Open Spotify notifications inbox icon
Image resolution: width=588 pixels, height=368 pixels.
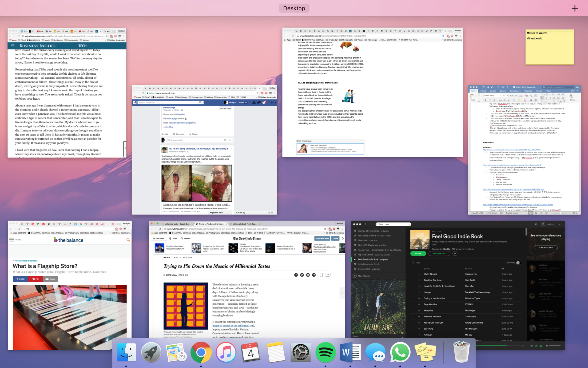536,224
